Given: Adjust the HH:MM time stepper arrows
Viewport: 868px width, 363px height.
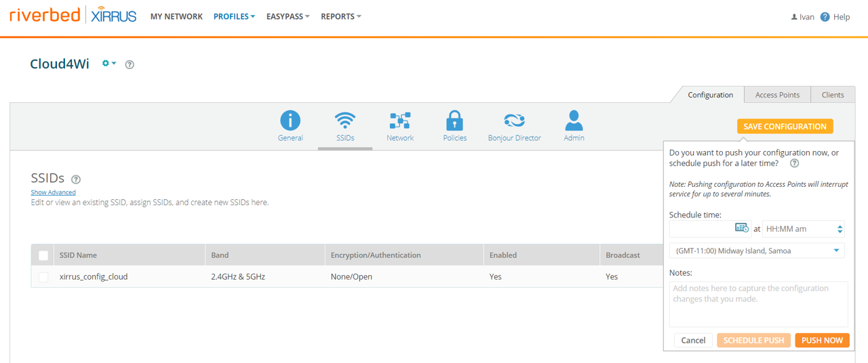Looking at the screenshot, I should 840,229.
